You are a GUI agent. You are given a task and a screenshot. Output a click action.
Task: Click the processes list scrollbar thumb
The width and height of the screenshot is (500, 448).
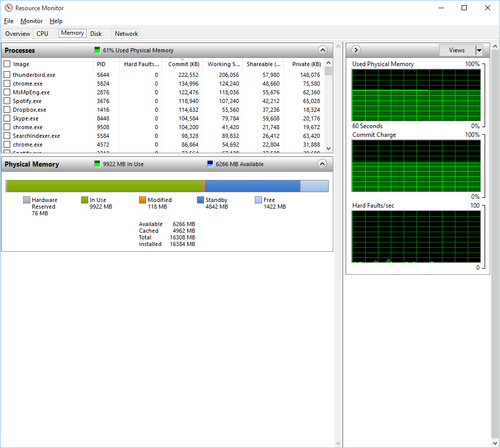click(328, 71)
